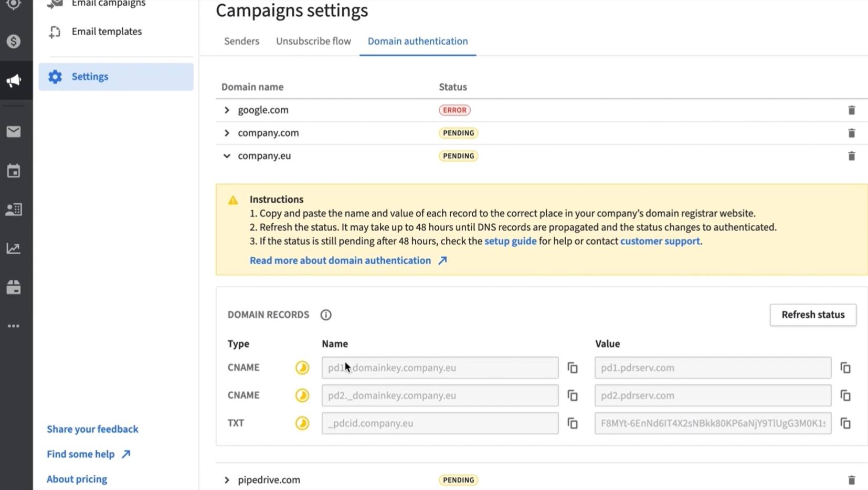Delete the google.com domain via trash icon
Viewport: 868px width, 490px height.
(852, 110)
